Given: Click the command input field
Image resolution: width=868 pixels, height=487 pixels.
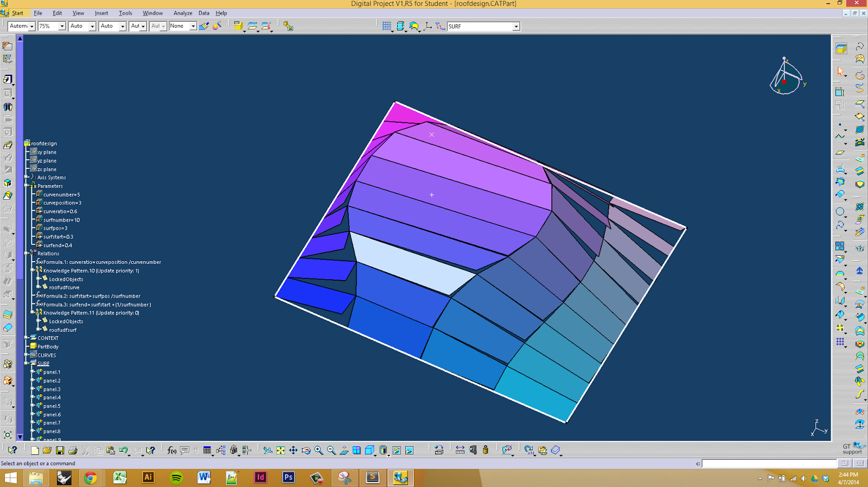Looking at the screenshot, I should click(x=769, y=463).
